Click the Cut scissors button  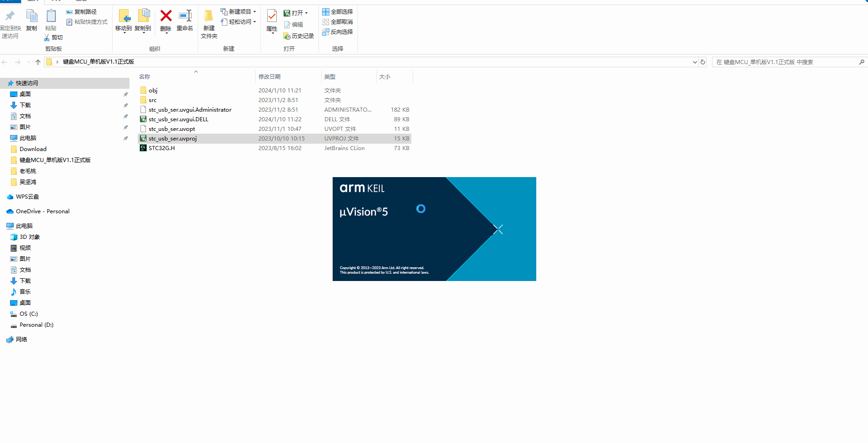coord(53,38)
